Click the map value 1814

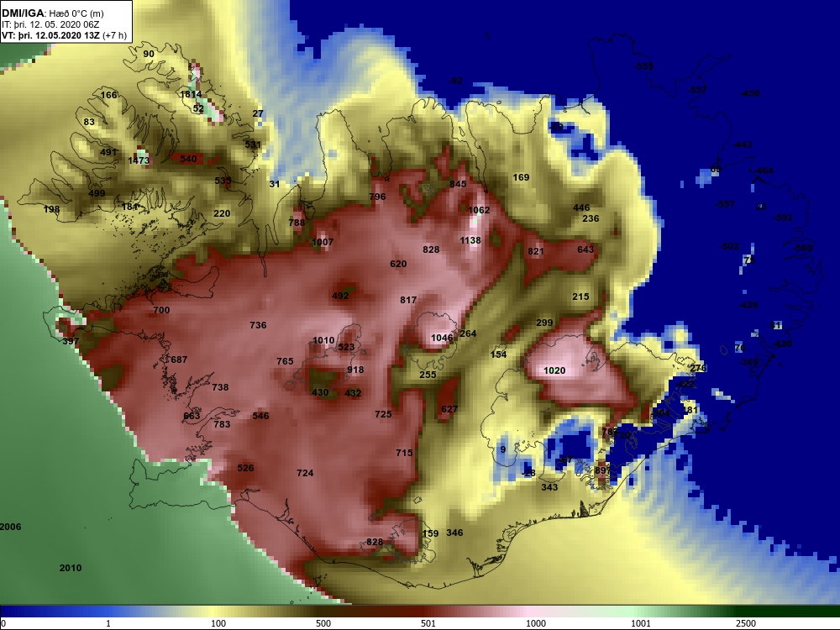click(x=191, y=94)
